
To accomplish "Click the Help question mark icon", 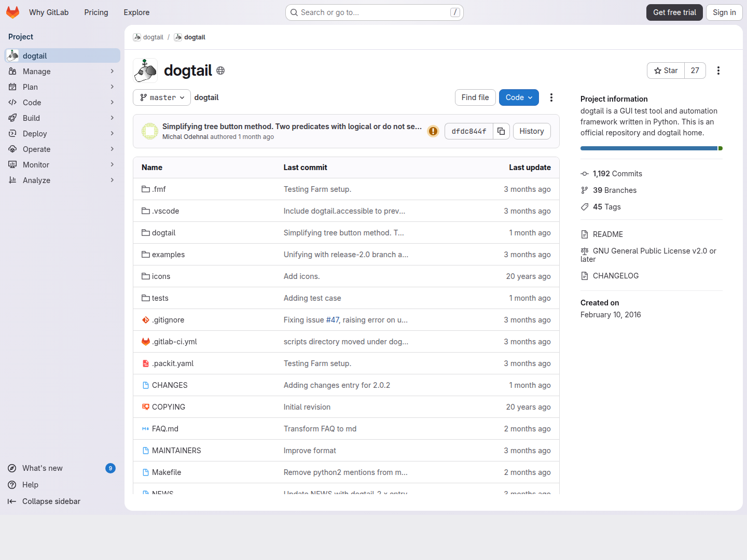I will pos(12,485).
